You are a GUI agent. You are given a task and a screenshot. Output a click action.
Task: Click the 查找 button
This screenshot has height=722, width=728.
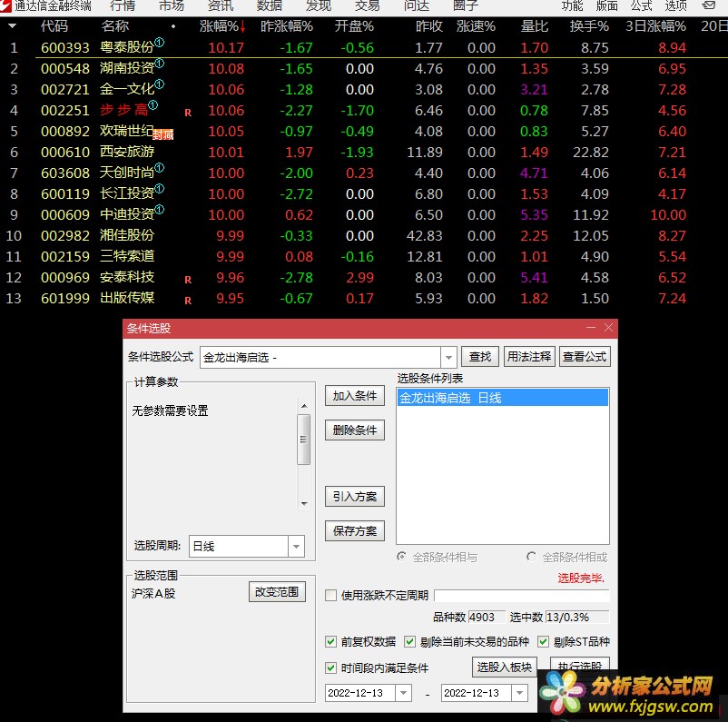click(x=480, y=356)
